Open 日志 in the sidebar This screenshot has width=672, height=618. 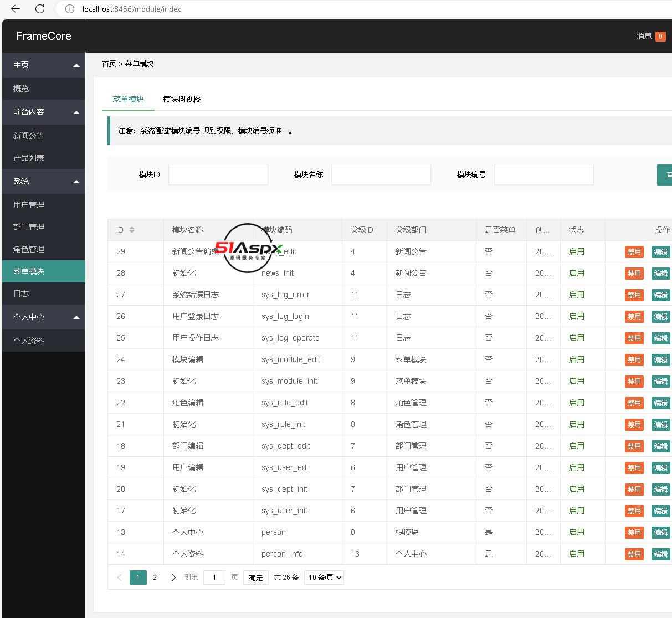tap(44, 293)
